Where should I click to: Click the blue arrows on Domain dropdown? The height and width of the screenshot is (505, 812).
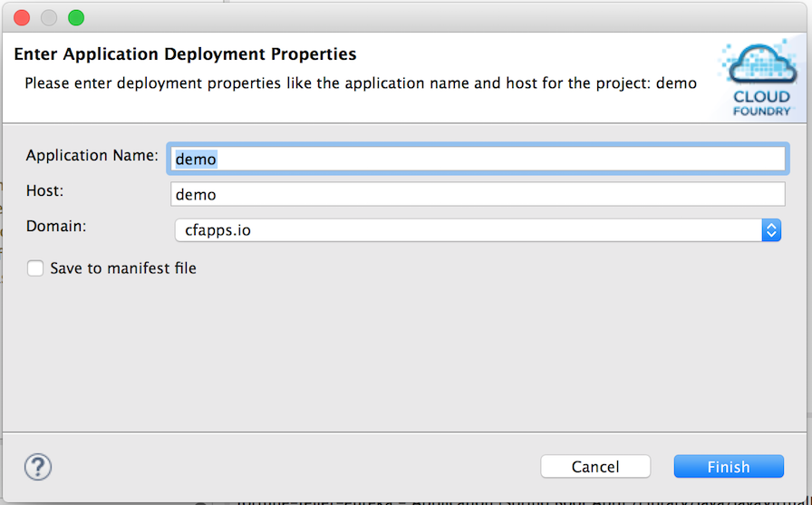click(x=771, y=230)
